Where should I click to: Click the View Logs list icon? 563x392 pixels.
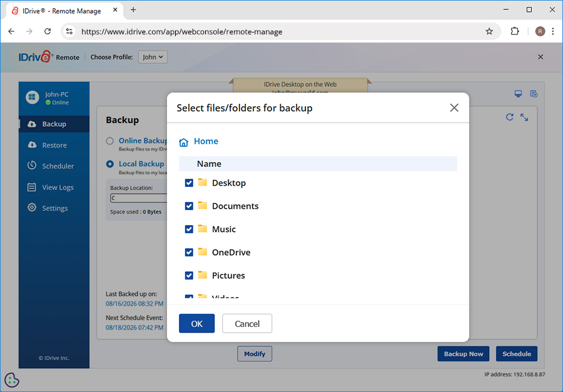(x=32, y=187)
